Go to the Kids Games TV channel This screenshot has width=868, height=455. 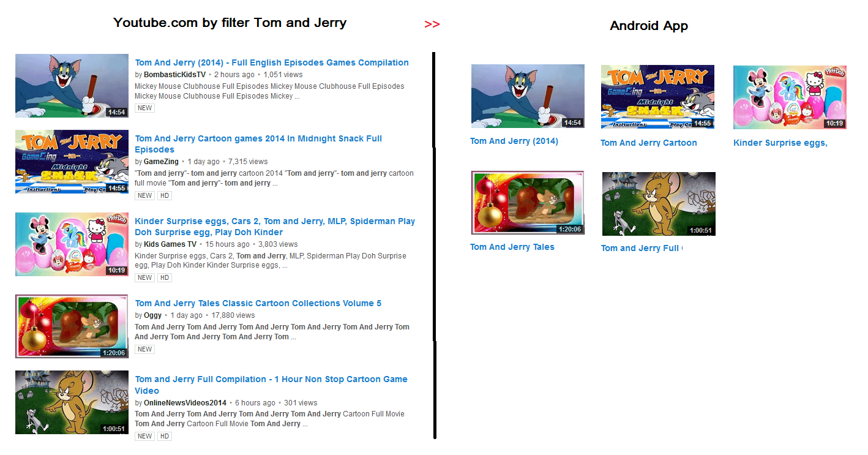pyautogui.click(x=170, y=244)
